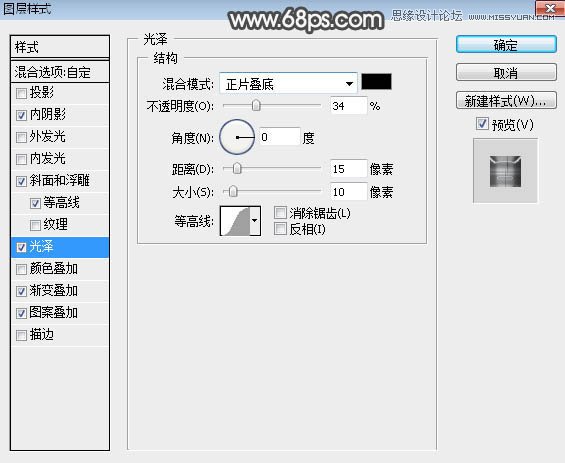This screenshot has height=463, width=565.
Task: Click the angle value field showing 0
Action: tap(280, 137)
